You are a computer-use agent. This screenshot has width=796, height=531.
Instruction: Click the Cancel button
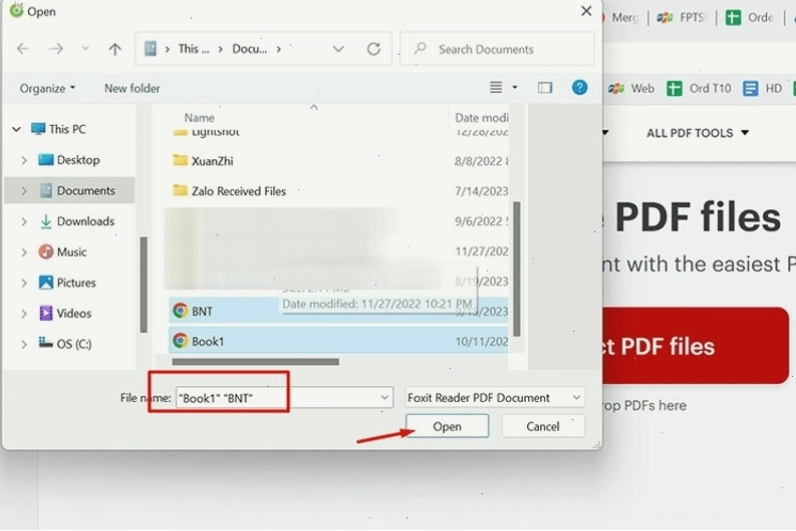coord(543,426)
